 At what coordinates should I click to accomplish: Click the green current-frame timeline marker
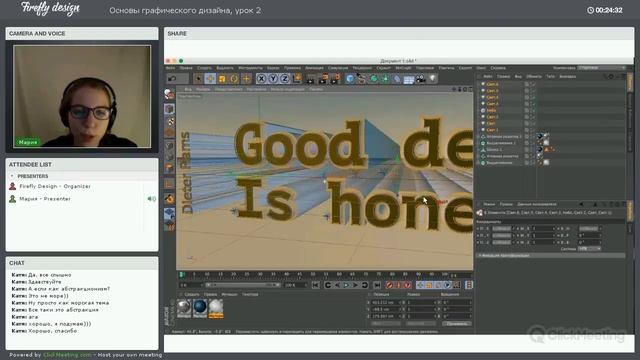click(182, 274)
